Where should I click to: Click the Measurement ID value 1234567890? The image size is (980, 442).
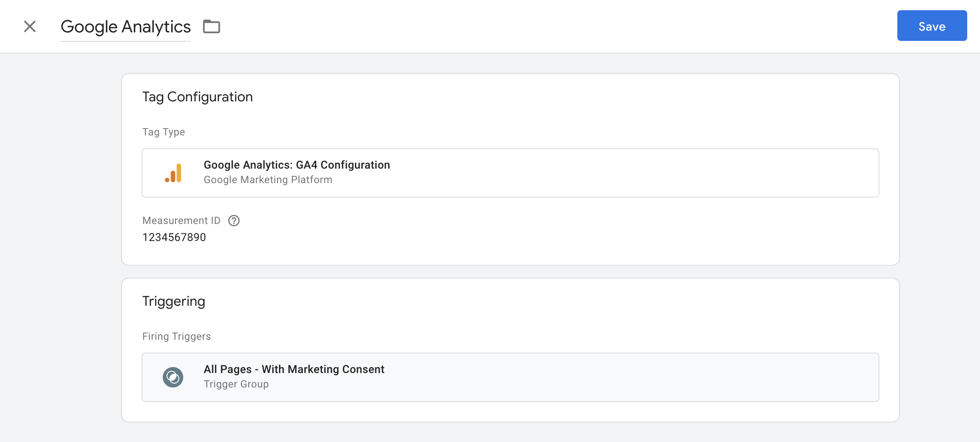pos(174,237)
